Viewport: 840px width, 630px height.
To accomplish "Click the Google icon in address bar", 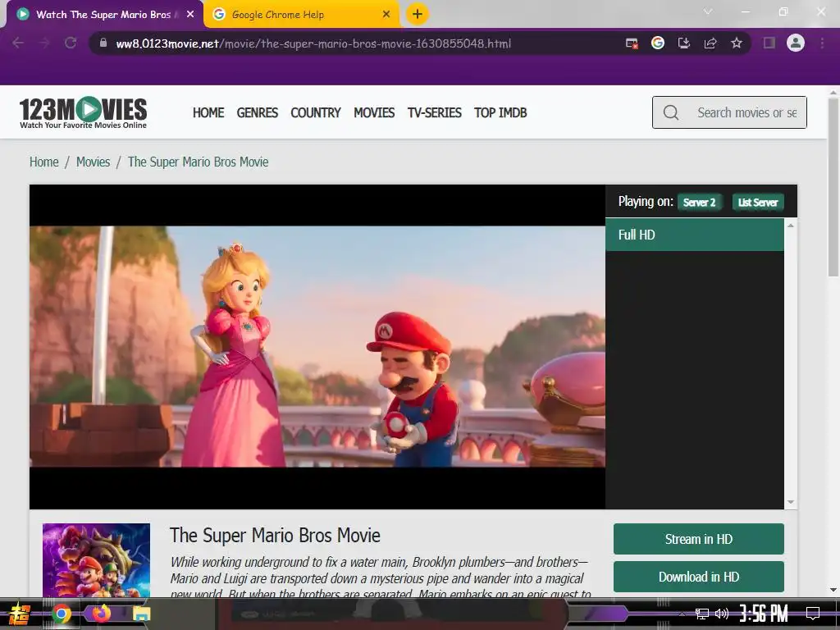I will click(658, 43).
